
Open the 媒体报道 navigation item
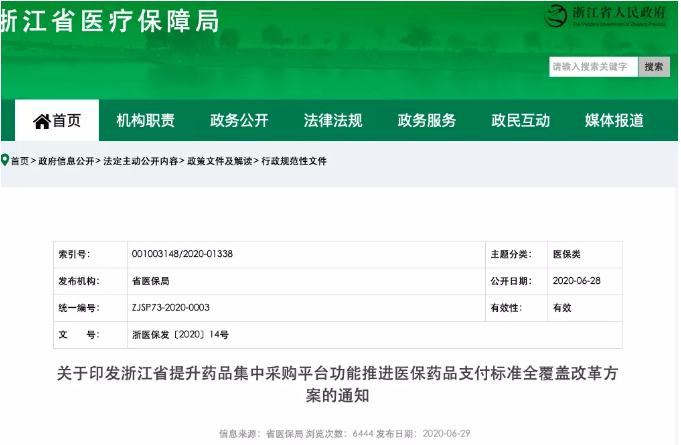(x=614, y=121)
